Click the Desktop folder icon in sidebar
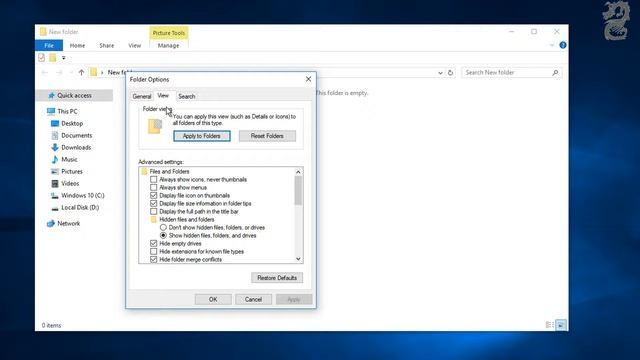 pos(55,123)
